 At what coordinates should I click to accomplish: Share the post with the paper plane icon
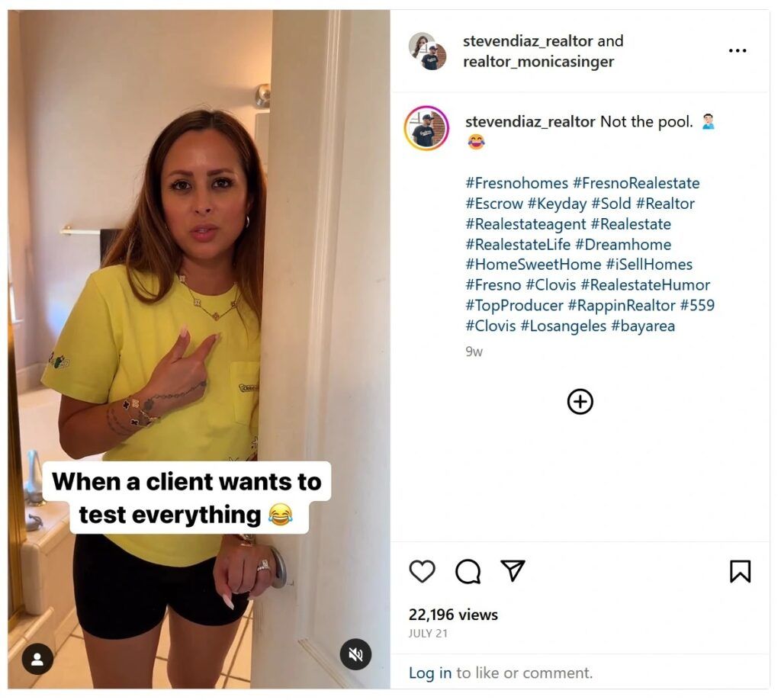click(x=513, y=570)
